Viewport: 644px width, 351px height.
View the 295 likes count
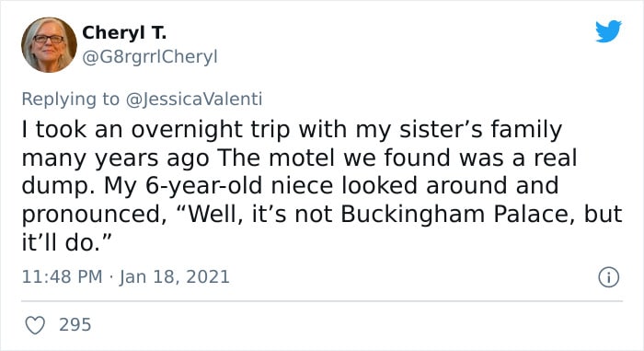(75, 324)
